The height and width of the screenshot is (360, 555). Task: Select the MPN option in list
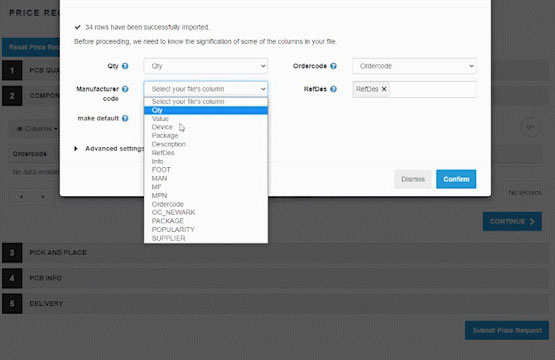[x=206, y=195]
